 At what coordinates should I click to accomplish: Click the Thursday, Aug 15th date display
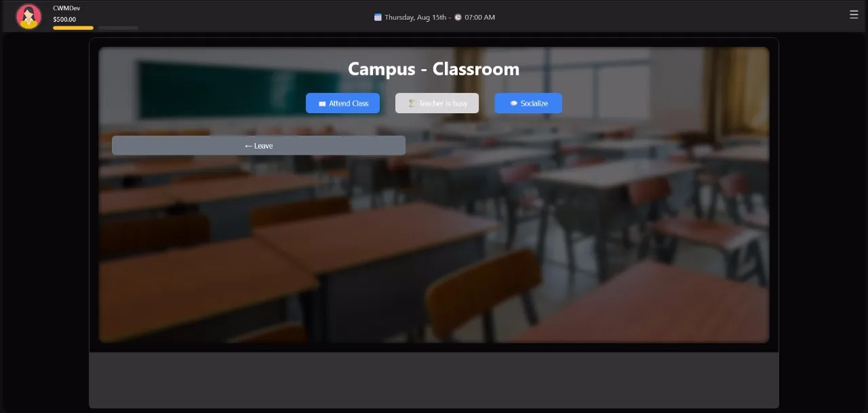click(x=416, y=17)
